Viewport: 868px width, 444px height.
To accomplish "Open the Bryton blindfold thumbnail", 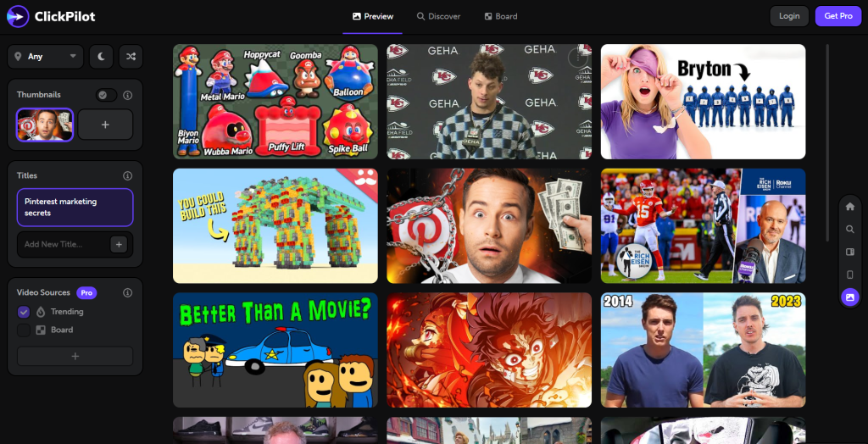I will point(703,102).
